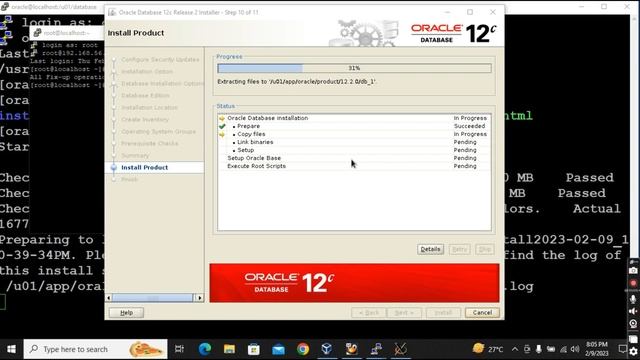Select the 'Execute Root Scripts' status row
The image size is (640, 360).
point(354,167)
